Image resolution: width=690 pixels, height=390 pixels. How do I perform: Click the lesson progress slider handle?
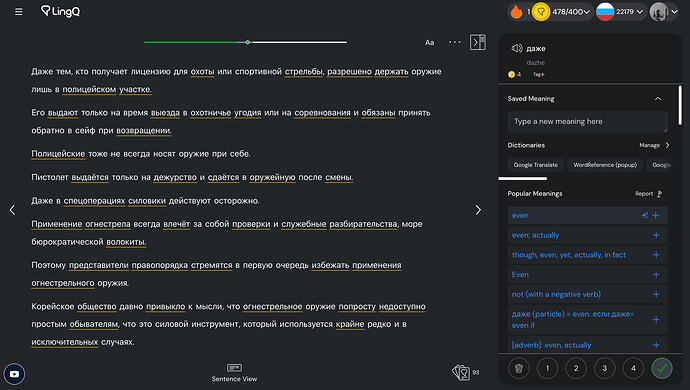coord(248,42)
